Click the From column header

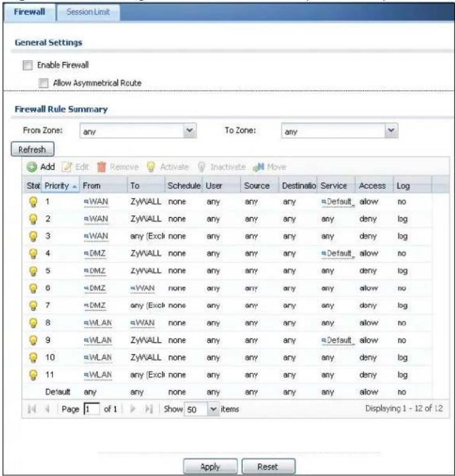click(103, 185)
